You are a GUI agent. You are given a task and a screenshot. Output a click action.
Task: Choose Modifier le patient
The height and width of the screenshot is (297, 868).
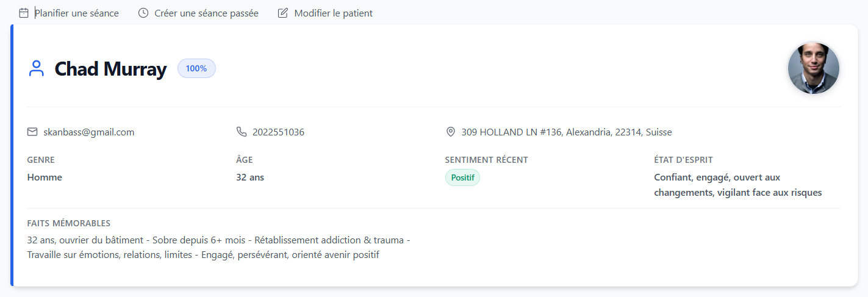click(333, 13)
